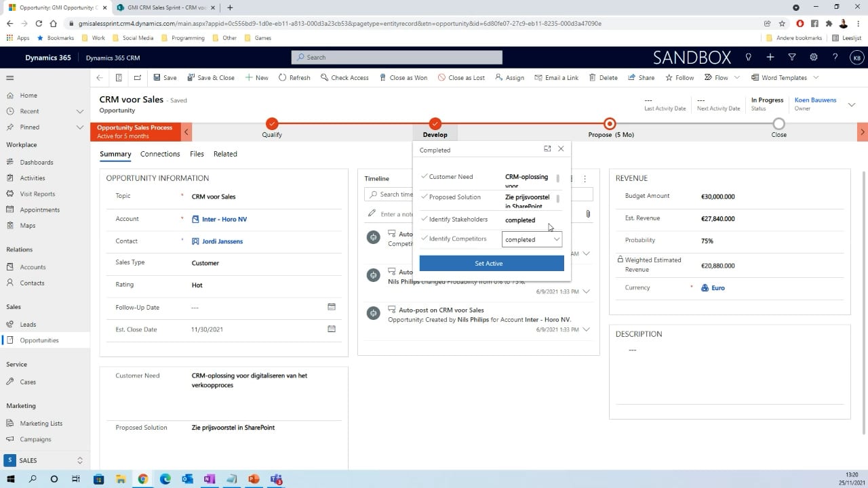The height and width of the screenshot is (488, 868).
Task: Follow this opportunity
Action: pos(679,77)
